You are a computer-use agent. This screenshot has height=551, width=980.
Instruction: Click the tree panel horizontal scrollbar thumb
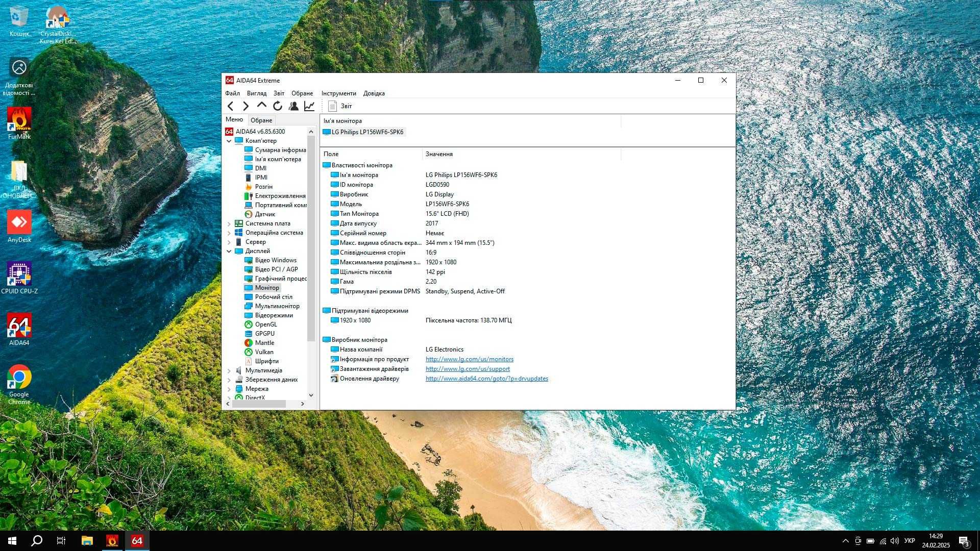tap(259, 404)
